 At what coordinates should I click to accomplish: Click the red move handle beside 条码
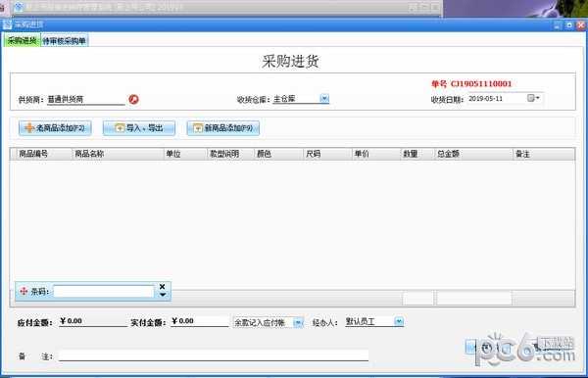24,291
